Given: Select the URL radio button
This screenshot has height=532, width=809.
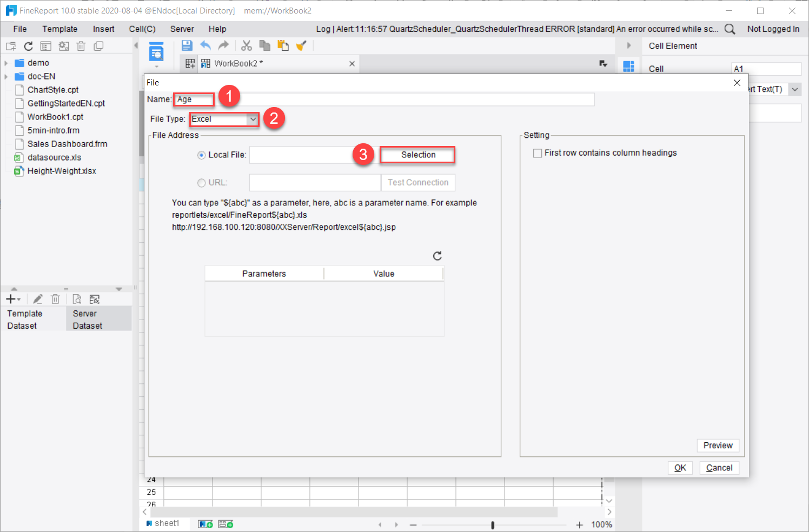Looking at the screenshot, I should click(x=202, y=183).
